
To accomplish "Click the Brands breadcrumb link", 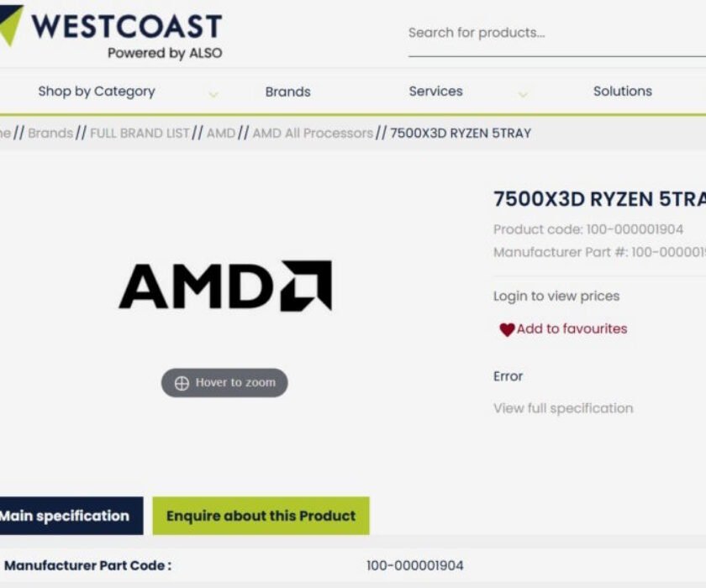I will pyautogui.click(x=50, y=133).
